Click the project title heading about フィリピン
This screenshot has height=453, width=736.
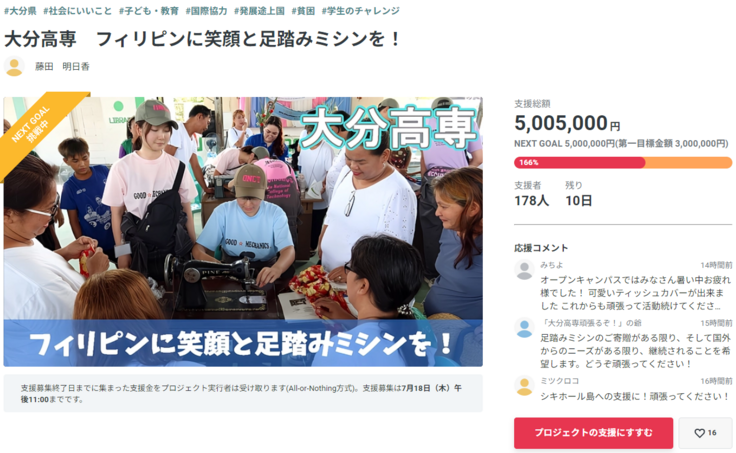(x=203, y=39)
